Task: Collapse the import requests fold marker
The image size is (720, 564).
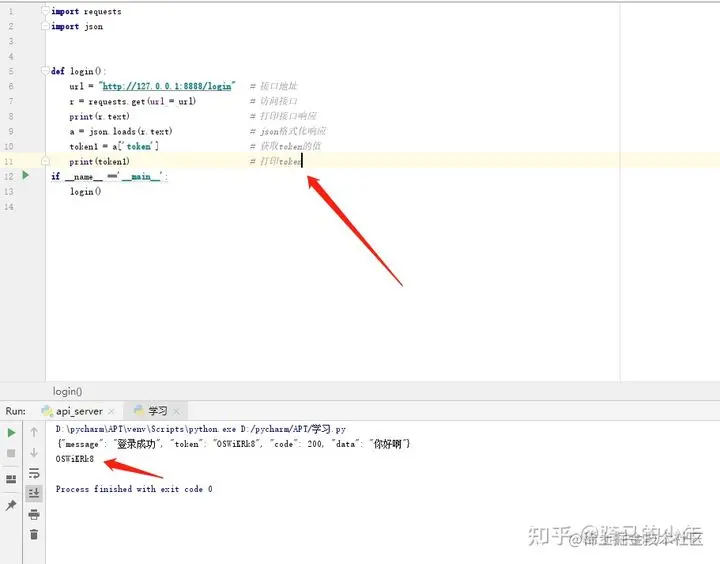Action: pyautogui.click(x=45, y=11)
